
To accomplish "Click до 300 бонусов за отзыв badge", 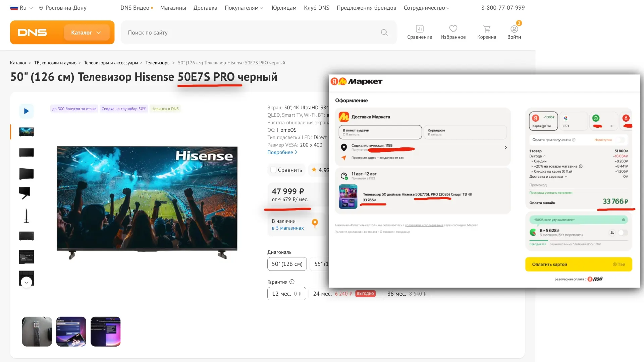I will point(74,109).
